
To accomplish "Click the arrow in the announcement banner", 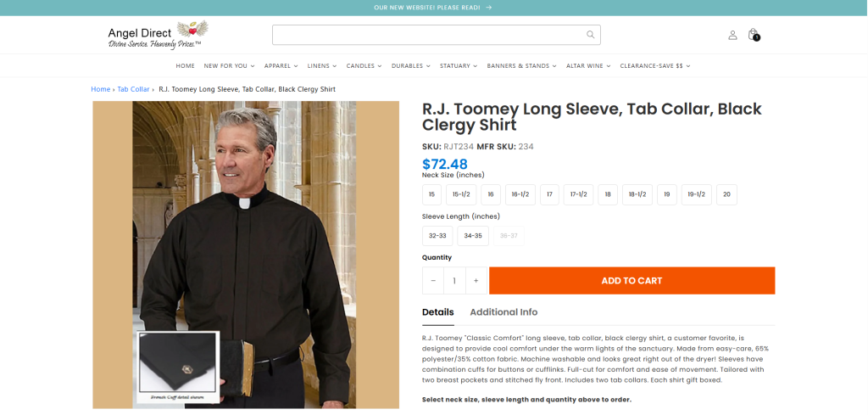I will pyautogui.click(x=489, y=8).
